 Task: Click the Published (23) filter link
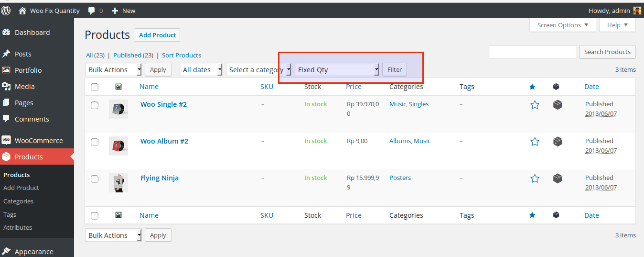click(x=133, y=56)
